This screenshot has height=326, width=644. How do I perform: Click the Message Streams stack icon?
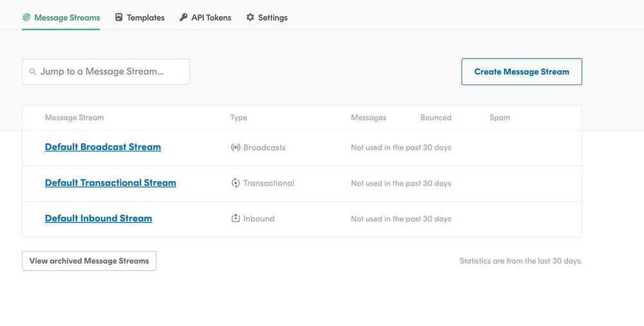tap(26, 17)
